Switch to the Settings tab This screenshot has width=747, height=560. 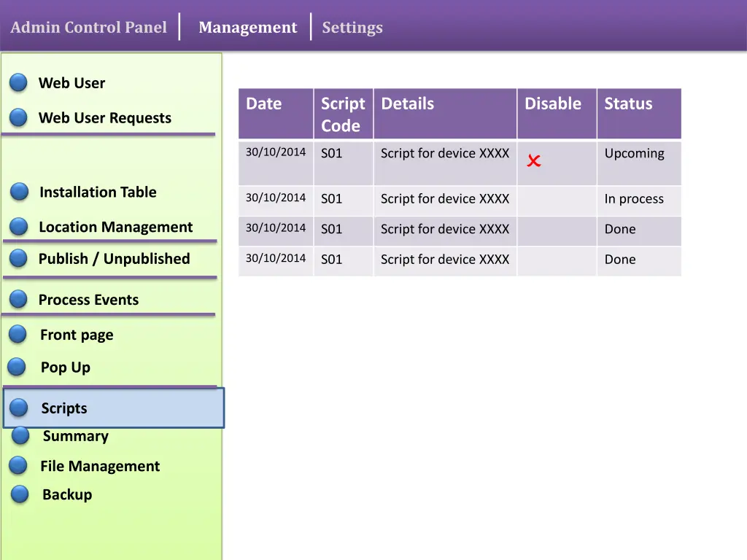(x=352, y=28)
